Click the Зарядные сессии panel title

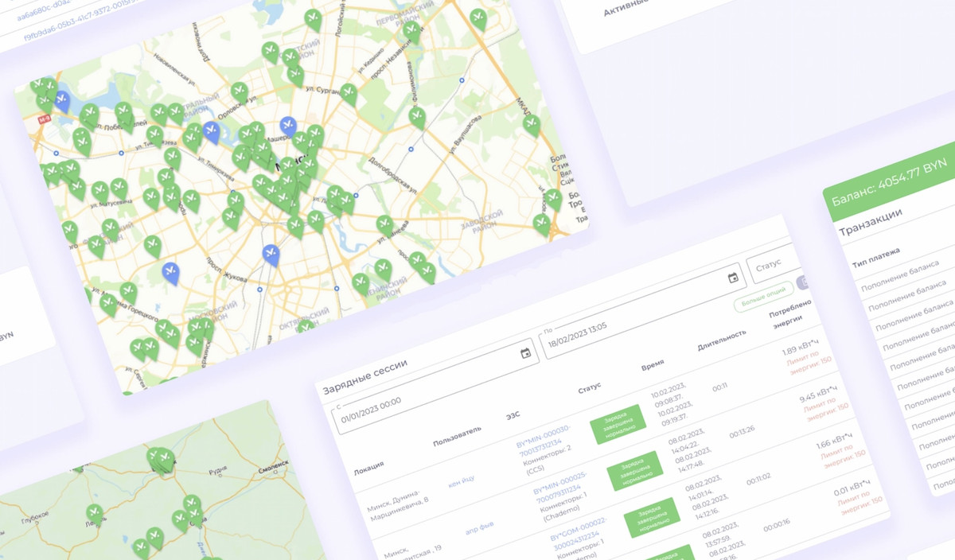pyautogui.click(x=364, y=377)
